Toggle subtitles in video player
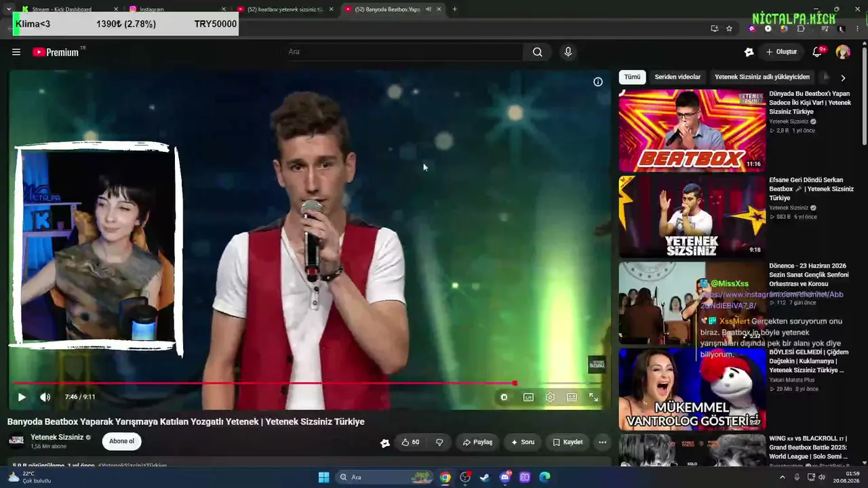The height and width of the screenshot is (488, 868). (528, 397)
